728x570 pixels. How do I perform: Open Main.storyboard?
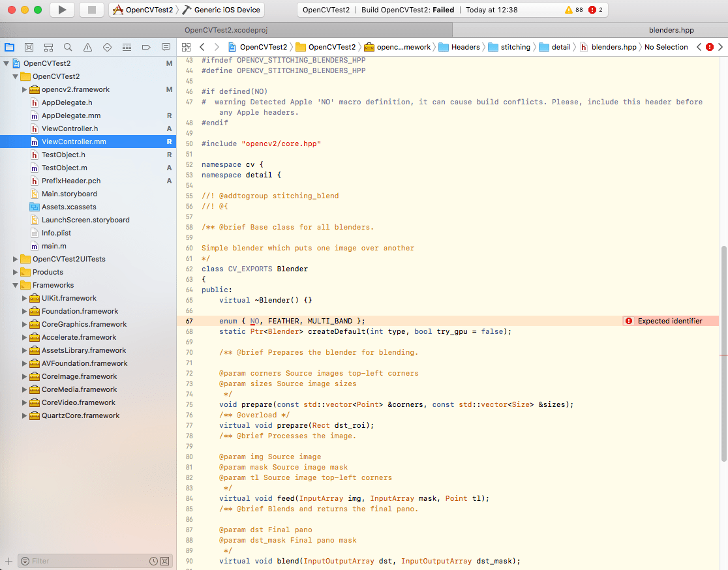[88, 194]
